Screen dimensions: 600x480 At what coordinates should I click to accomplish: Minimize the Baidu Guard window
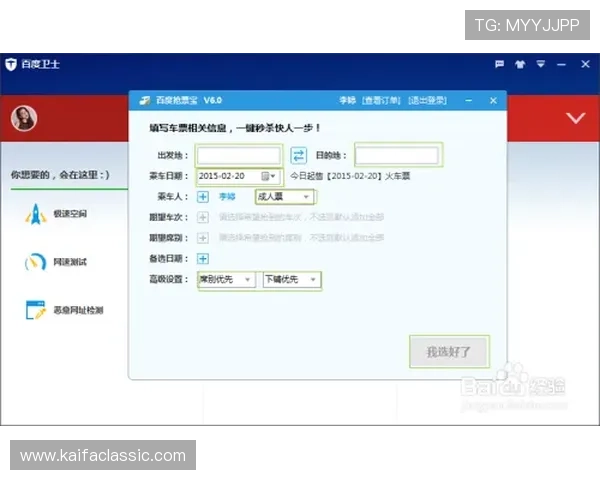click(x=561, y=65)
